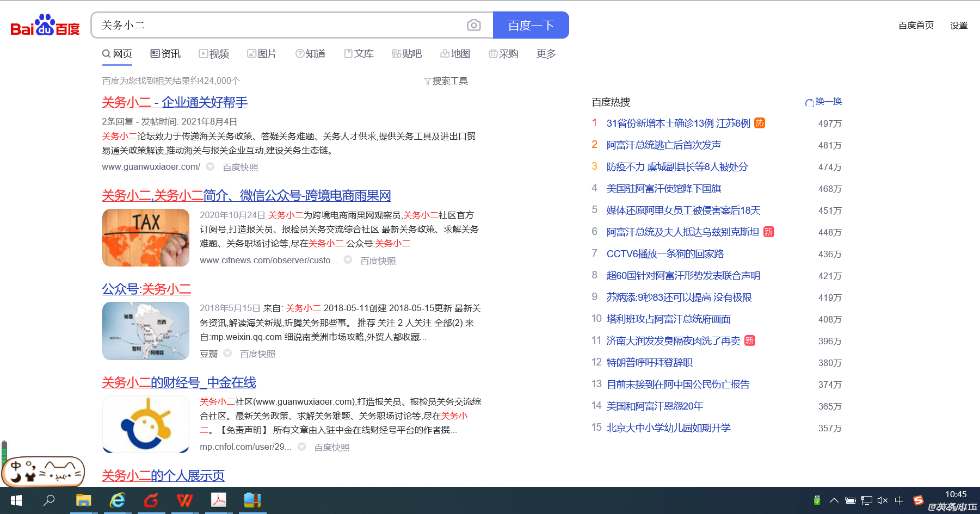Switch to the 地图 tab
The image size is (980, 514).
[455, 54]
